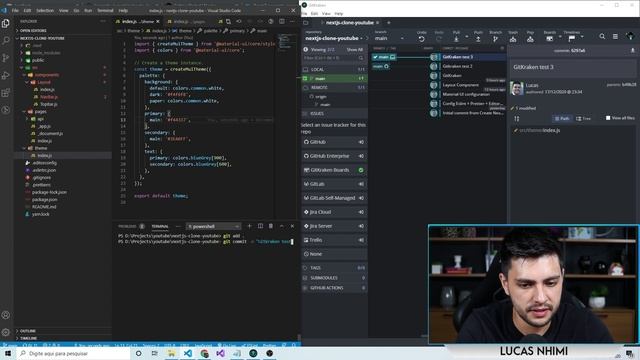Click Show All in GitKraken left panel

[x=354, y=50]
